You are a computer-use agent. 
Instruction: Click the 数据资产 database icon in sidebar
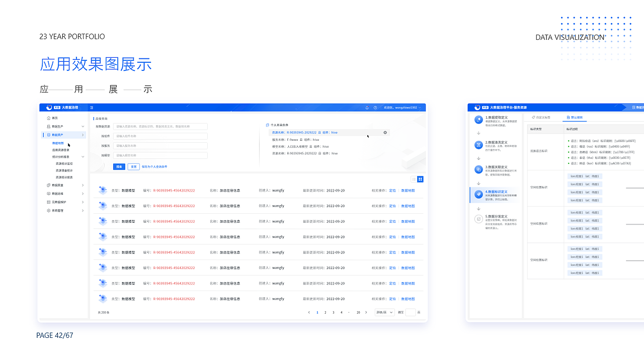coord(49,135)
